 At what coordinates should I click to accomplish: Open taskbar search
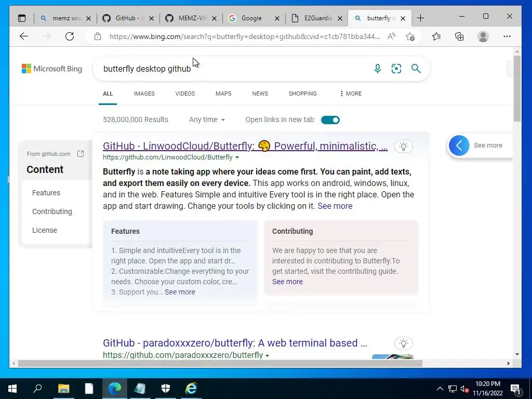[37, 389]
